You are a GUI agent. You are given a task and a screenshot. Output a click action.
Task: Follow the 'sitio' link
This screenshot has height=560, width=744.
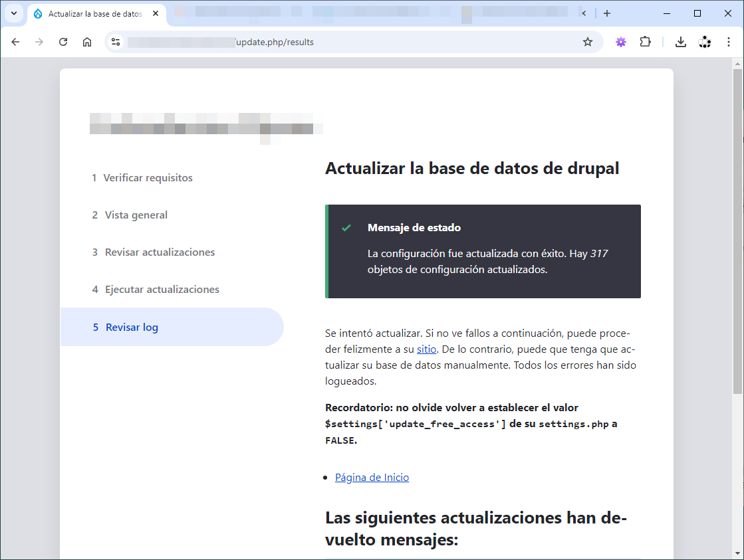[427, 349]
